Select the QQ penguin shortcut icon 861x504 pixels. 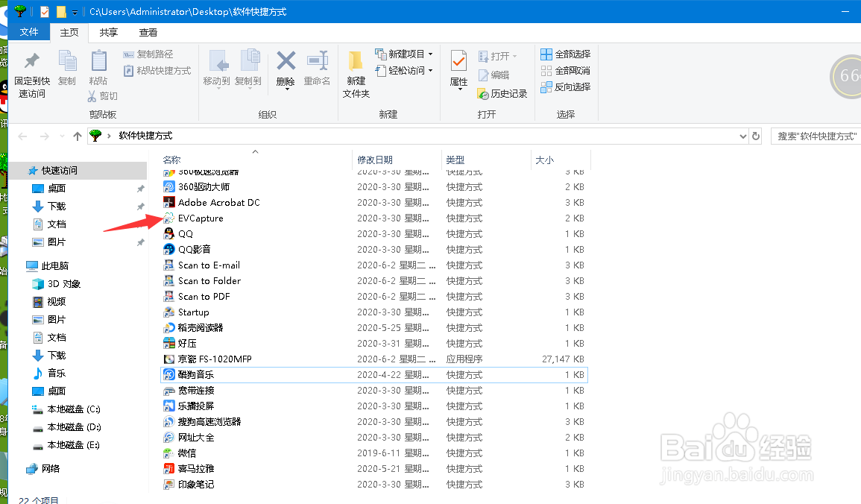169,234
